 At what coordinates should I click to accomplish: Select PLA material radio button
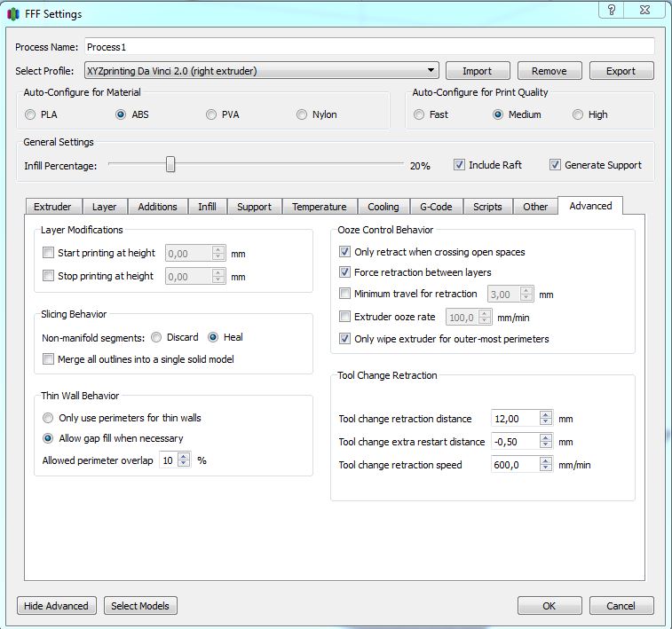[31, 114]
